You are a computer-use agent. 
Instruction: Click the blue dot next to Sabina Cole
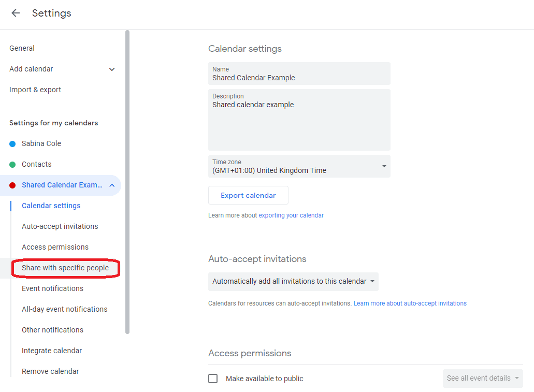12,144
